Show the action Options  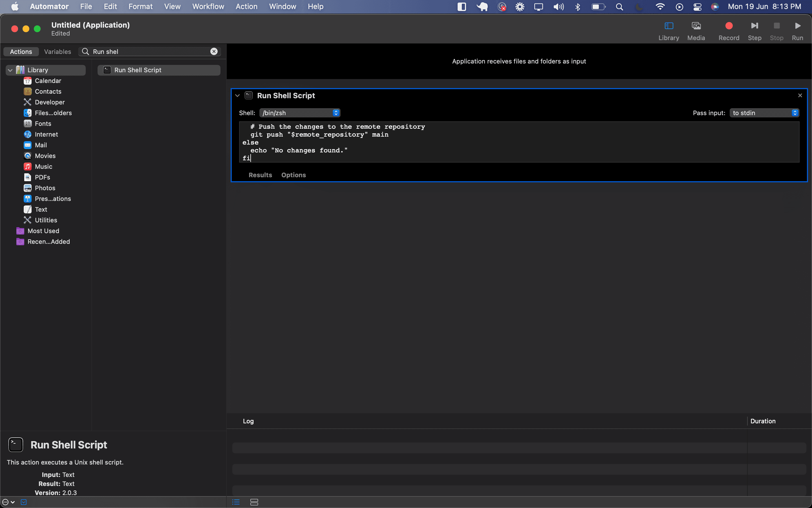tap(293, 175)
